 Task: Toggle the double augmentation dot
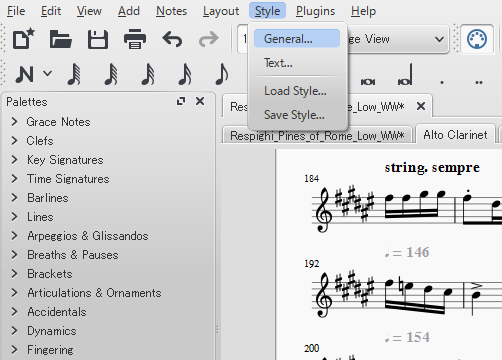click(x=479, y=82)
